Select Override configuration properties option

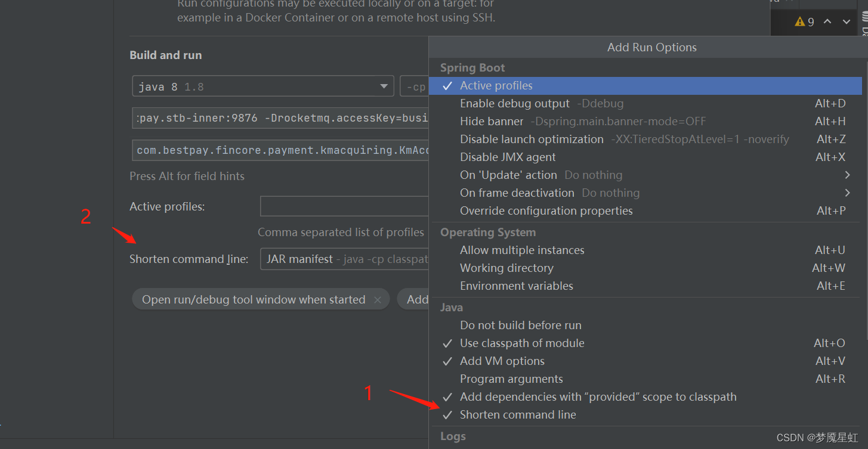(645, 211)
